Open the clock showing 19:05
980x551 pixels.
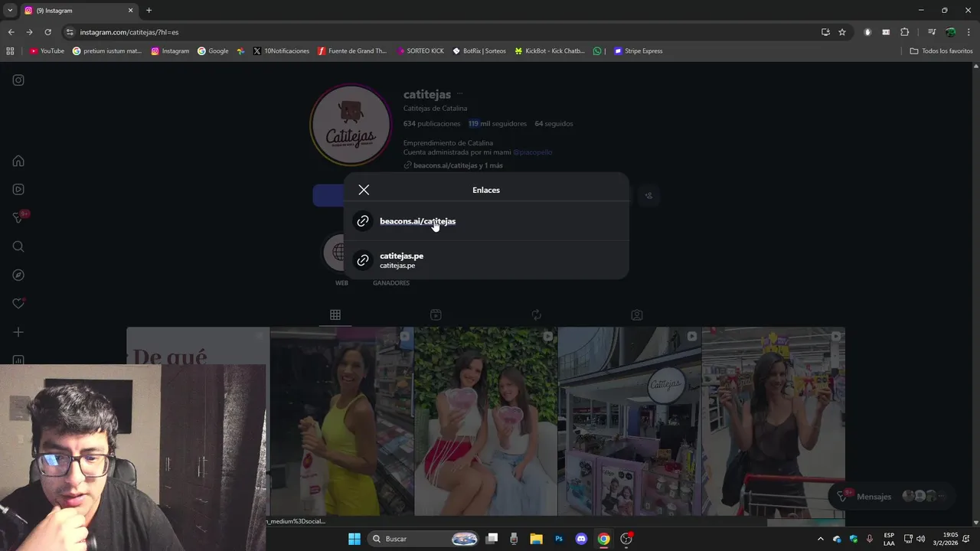950,539
